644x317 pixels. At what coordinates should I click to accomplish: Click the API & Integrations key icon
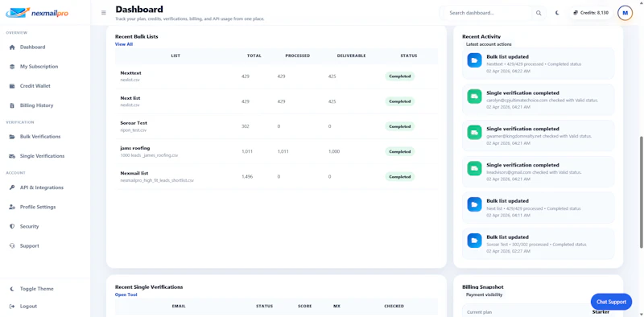coord(12,187)
